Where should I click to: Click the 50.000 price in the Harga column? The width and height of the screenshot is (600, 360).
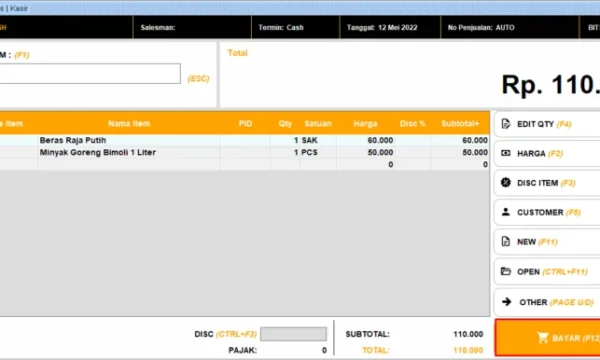[380, 152]
